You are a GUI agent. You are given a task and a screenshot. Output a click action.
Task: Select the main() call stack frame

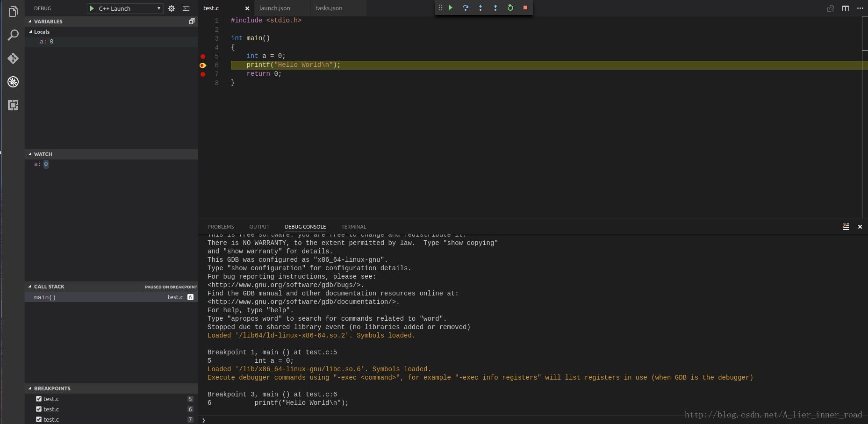tap(112, 297)
